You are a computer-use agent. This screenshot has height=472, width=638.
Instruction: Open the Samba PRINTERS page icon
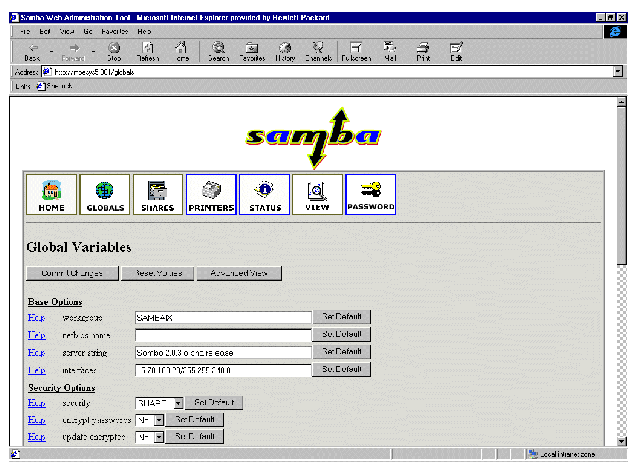[211, 194]
